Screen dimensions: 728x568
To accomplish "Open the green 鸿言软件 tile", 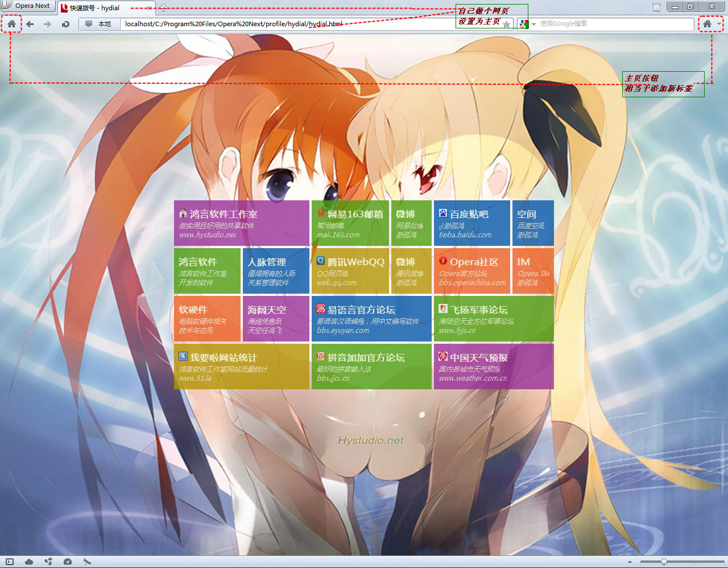I will pos(207,271).
